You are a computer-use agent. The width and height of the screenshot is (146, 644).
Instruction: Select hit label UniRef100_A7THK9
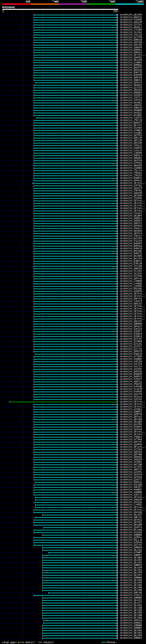tap(131, 439)
